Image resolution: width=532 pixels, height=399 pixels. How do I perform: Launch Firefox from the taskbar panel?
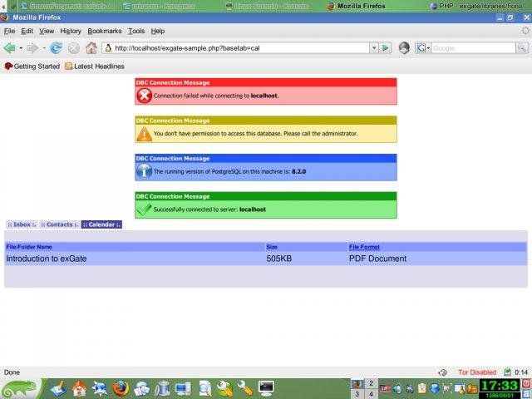pos(121,389)
